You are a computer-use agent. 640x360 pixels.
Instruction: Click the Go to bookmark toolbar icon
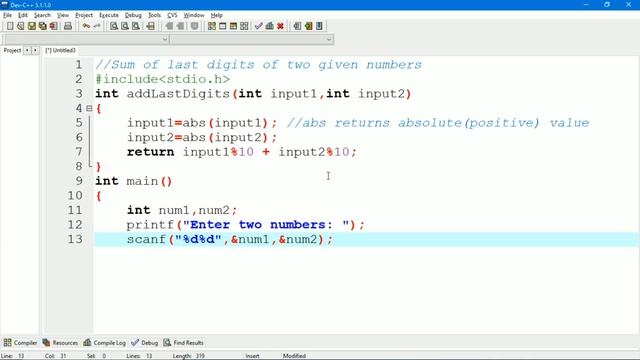point(319,26)
